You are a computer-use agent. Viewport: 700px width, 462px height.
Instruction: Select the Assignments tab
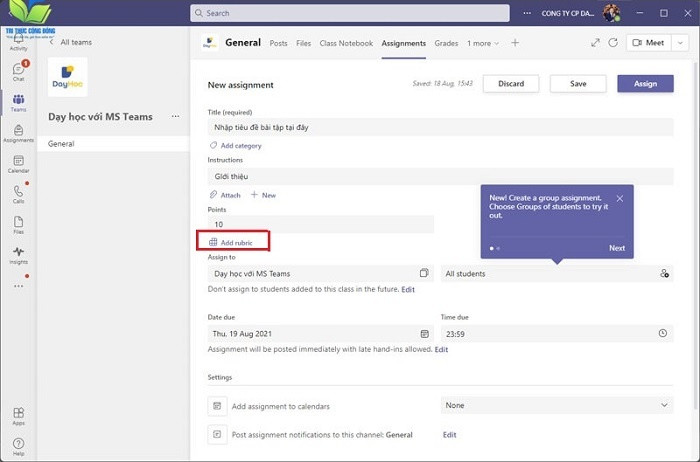(404, 43)
